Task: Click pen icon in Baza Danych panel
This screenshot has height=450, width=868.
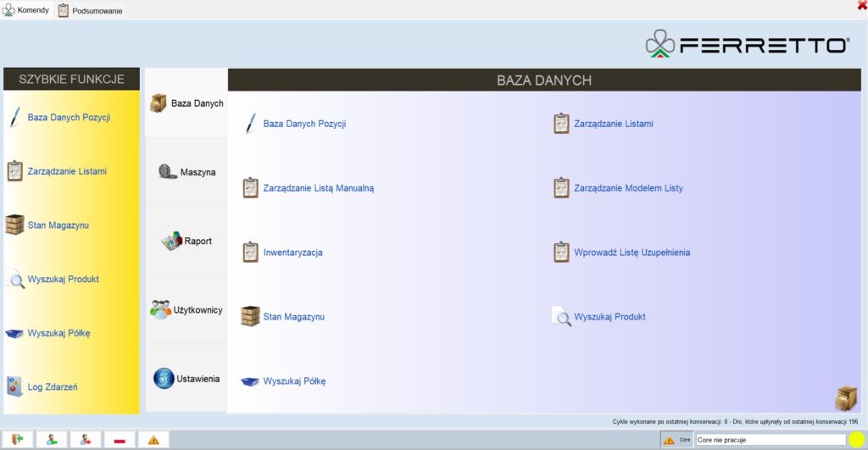Action: click(251, 124)
